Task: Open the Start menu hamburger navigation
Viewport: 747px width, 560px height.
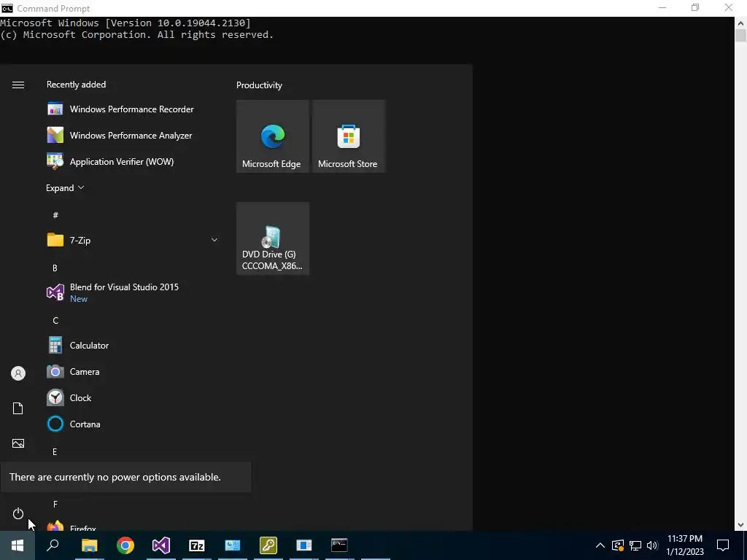Action: 18,85
